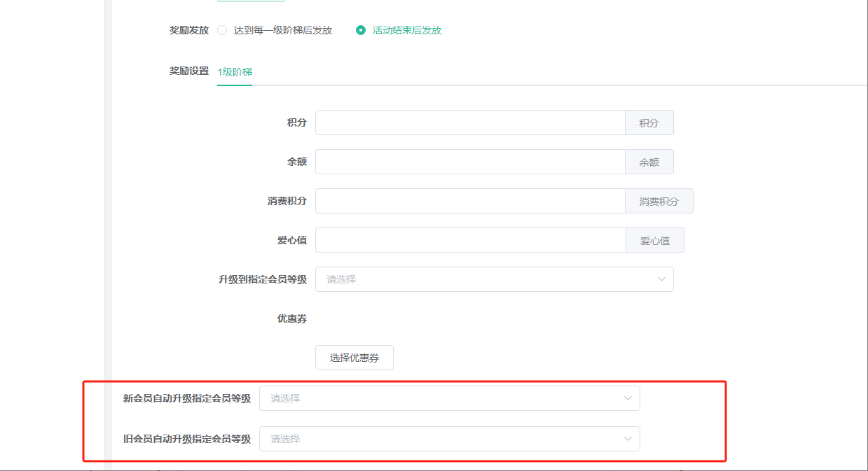Open the 新会员自动升级指定会员等级 dropdown
Image resolution: width=868 pixels, height=471 pixels.
point(441,398)
